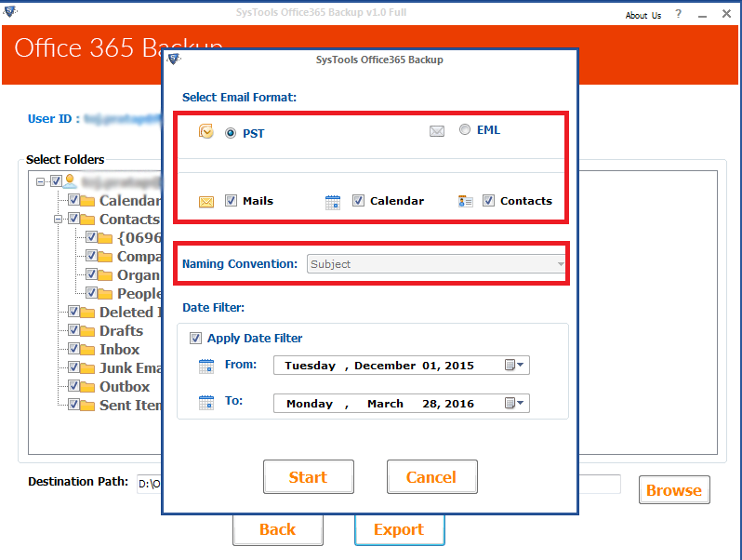Image resolution: width=742 pixels, height=560 pixels.
Task: Click the Organ subfolder icon
Action: click(105, 275)
